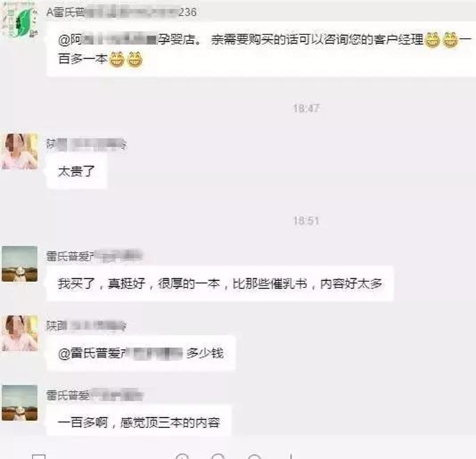The image size is (476, 459).
Task: Click the 18:51 timestamp
Action: click(306, 221)
